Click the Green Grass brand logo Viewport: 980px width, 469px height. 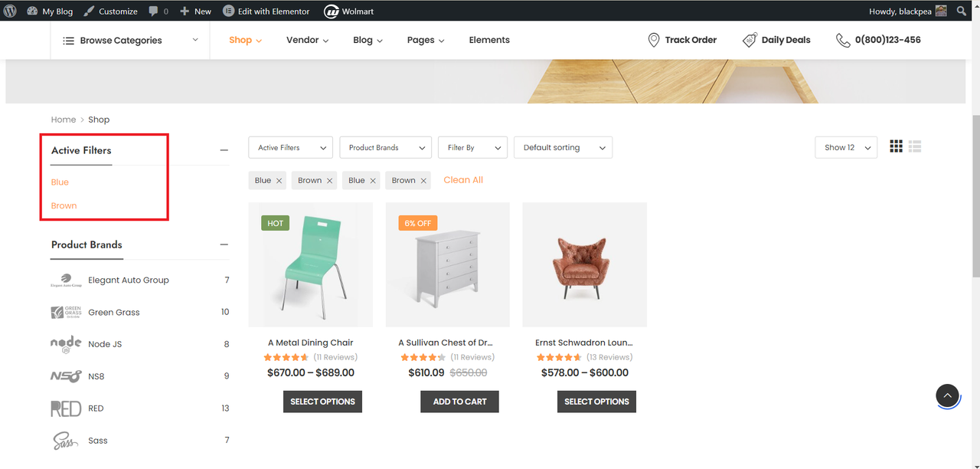[66, 312]
